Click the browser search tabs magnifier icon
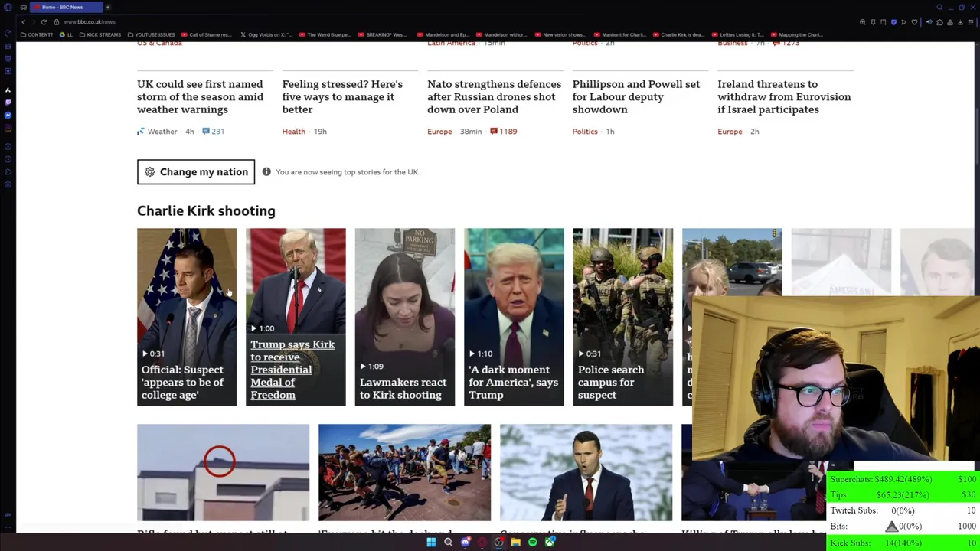Screen dimensions: 980x551 point(939,7)
